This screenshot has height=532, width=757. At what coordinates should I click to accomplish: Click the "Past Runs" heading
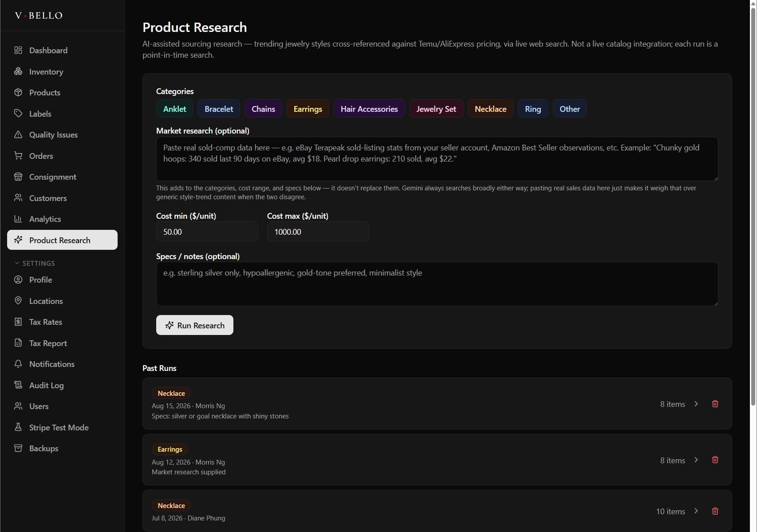tap(159, 368)
